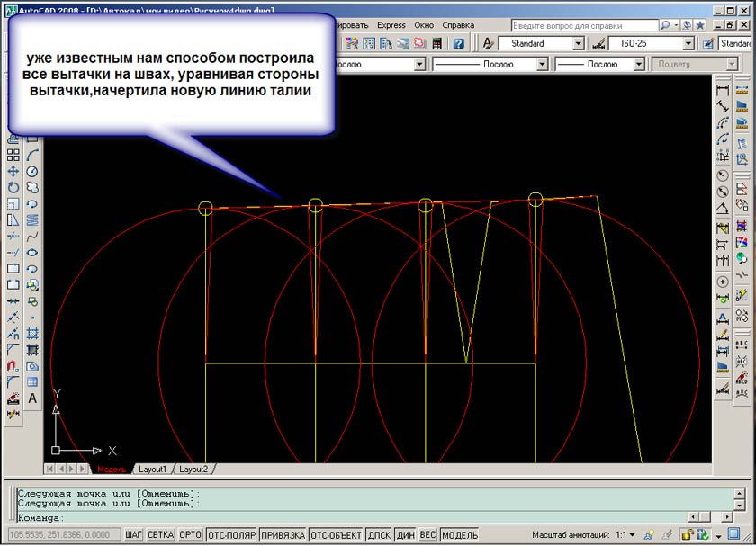The width and height of the screenshot is (756, 546).
Task: Click the Move tool icon
Action: [x=13, y=171]
